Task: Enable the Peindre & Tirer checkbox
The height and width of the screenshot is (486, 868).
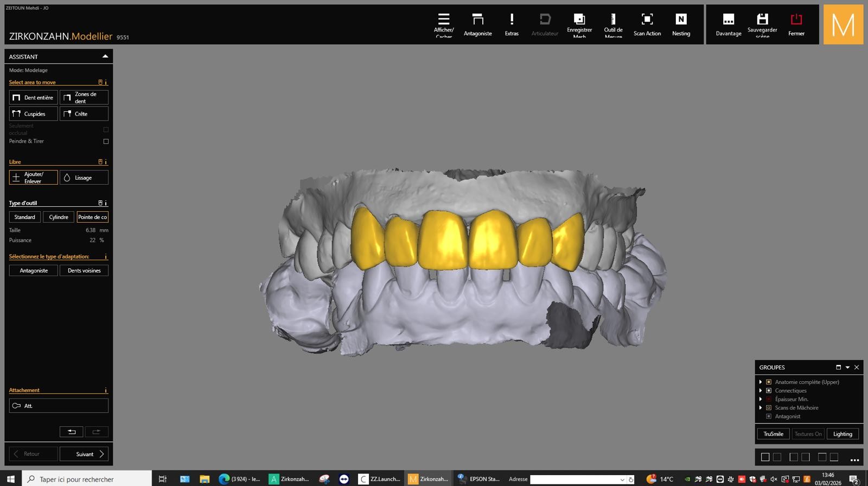Action: point(106,141)
